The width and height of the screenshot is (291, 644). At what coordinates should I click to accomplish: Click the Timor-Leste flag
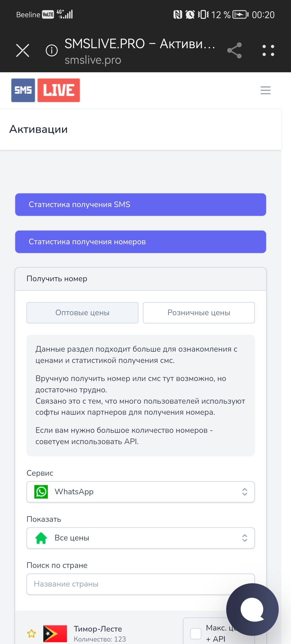click(55, 633)
